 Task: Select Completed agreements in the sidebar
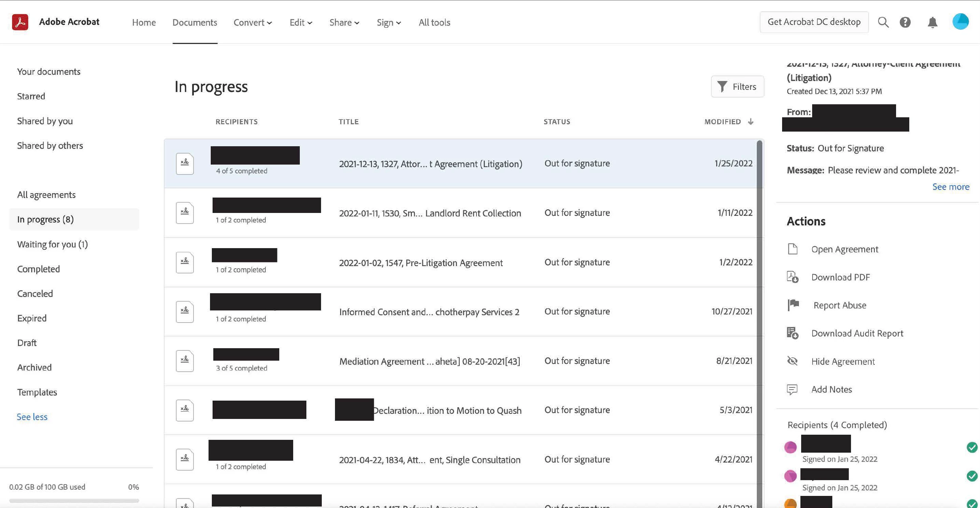38,269
